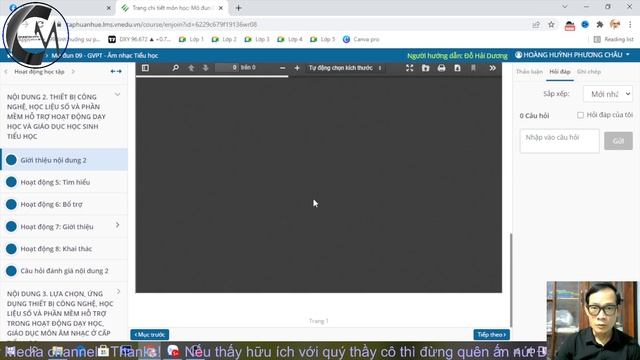Screen dimensions: 640x360
Task: Click 'Mô đun 09 - GVPT - Âm nhạc Tiểu học' breadcrumb
Action: click(105, 56)
